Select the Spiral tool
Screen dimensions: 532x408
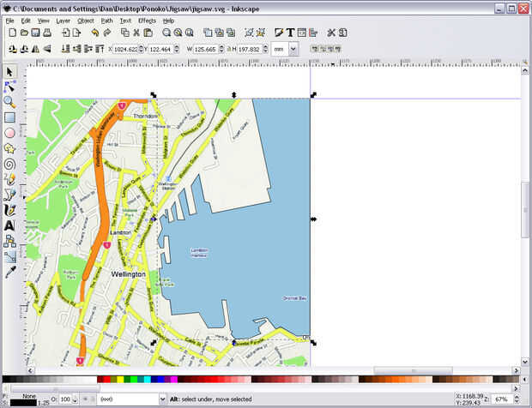(x=9, y=165)
